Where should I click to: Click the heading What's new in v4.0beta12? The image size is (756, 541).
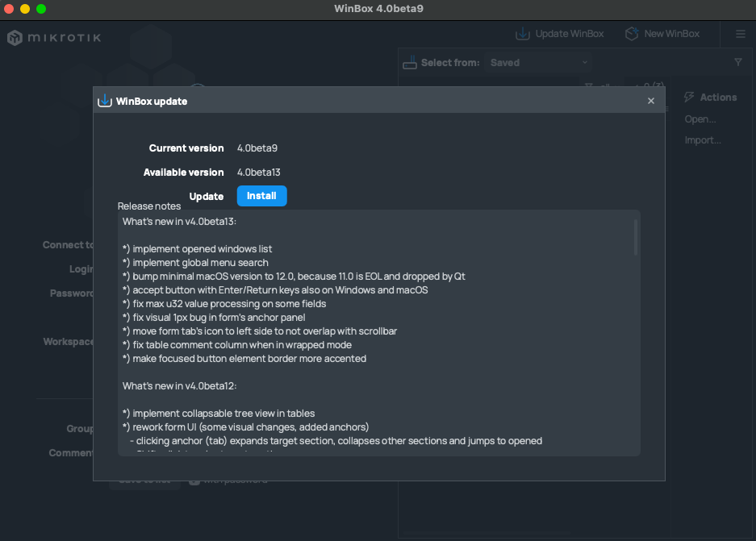point(179,386)
